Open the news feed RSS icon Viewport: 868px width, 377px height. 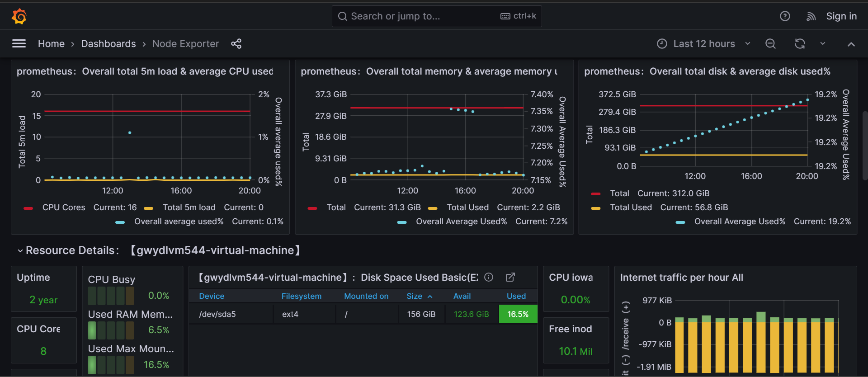[811, 17]
